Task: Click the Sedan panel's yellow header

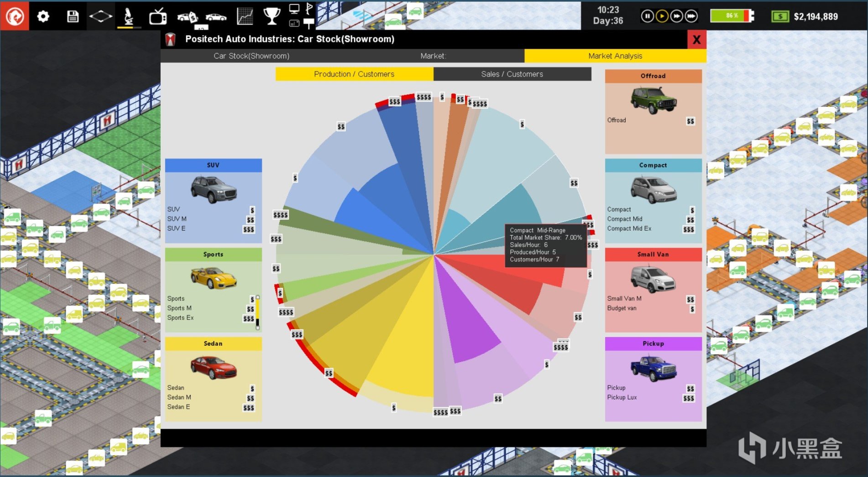Action: 214,343
